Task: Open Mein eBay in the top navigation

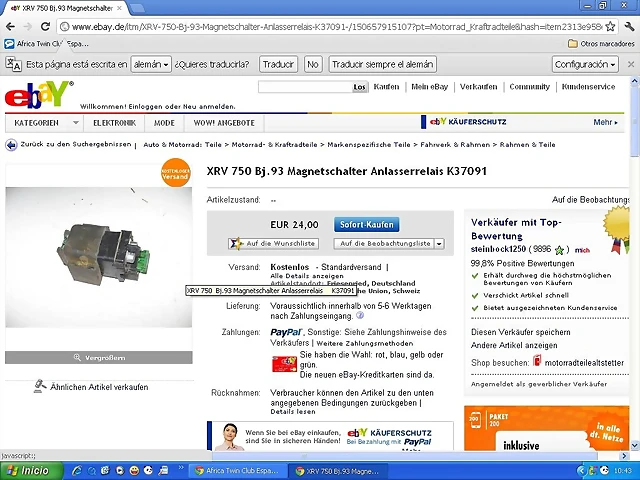Action: tap(429, 87)
